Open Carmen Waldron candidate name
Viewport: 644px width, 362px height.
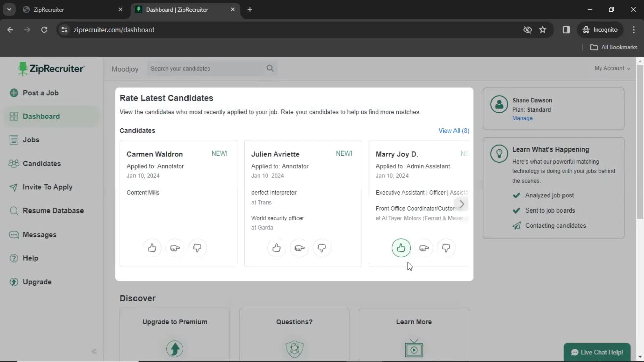click(155, 154)
